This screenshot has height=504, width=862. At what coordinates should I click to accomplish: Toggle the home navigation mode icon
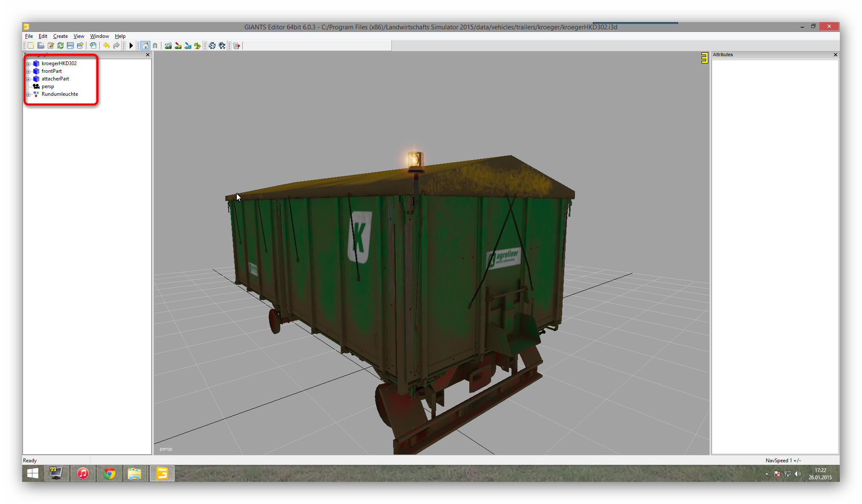tap(146, 46)
